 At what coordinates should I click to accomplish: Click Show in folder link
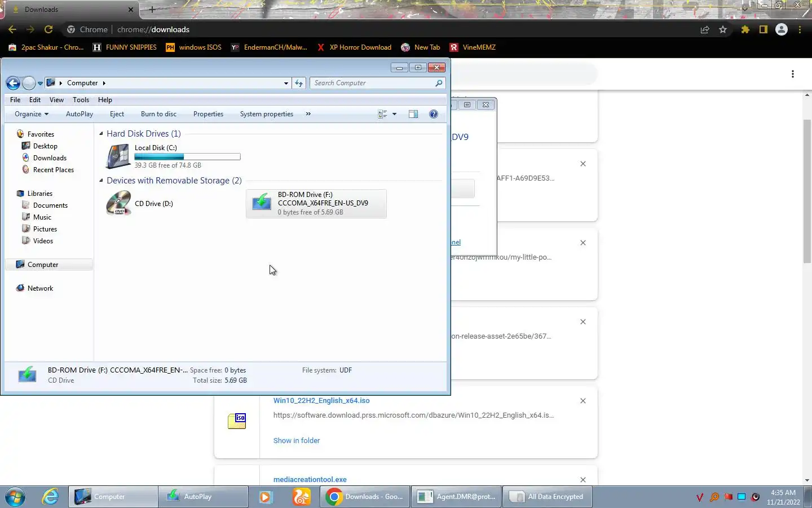click(x=297, y=441)
